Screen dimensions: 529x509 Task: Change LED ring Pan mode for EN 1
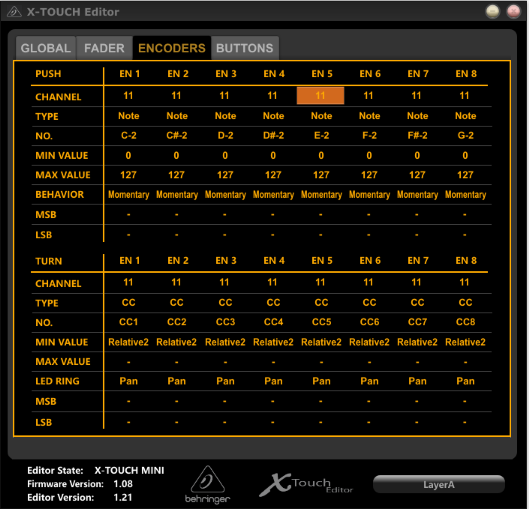tap(129, 381)
